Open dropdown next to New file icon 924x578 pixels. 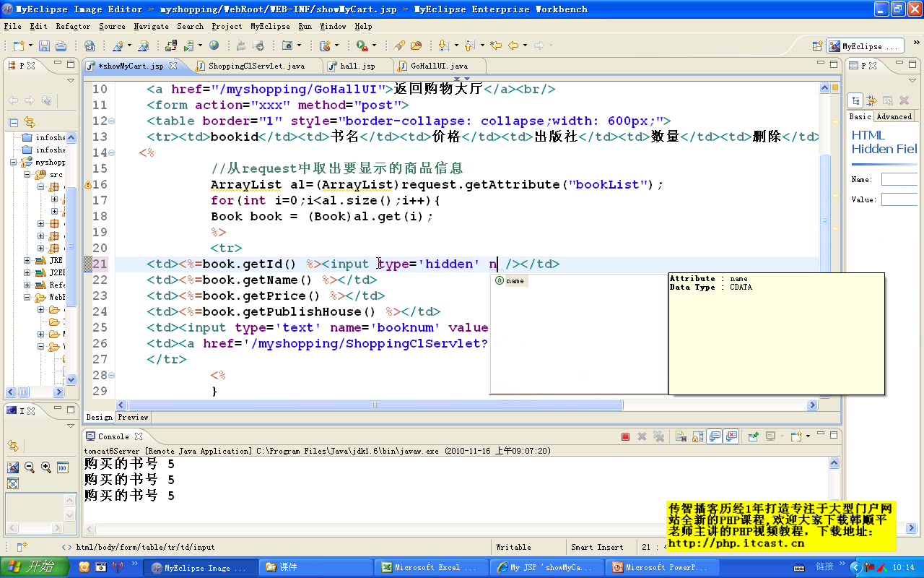click(x=31, y=46)
